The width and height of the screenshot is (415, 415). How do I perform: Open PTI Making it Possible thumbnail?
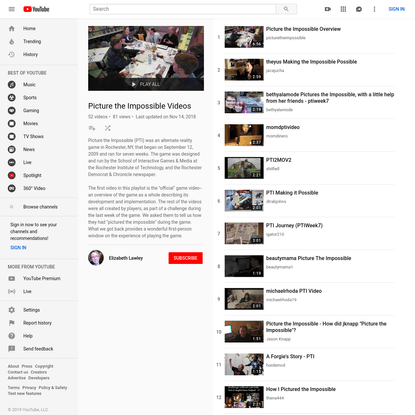pyautogui.click(x=244, y=201)
